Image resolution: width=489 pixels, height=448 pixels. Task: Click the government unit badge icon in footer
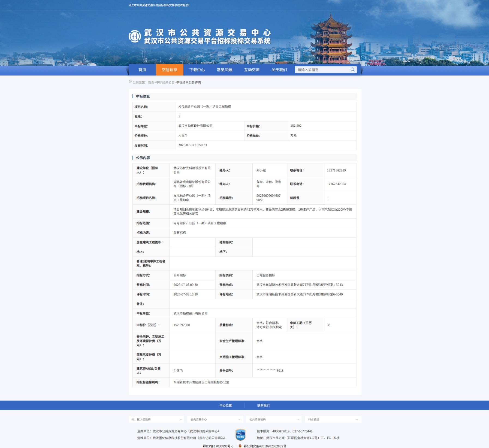tap(240, 434)
